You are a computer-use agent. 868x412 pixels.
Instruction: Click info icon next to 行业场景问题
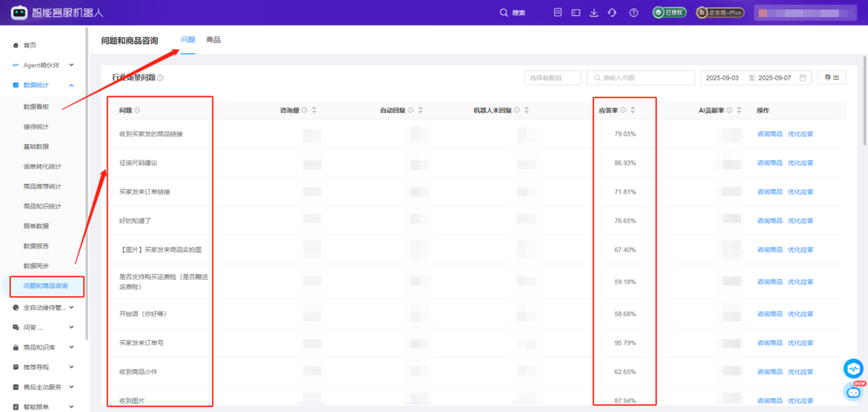pos(160,78)
